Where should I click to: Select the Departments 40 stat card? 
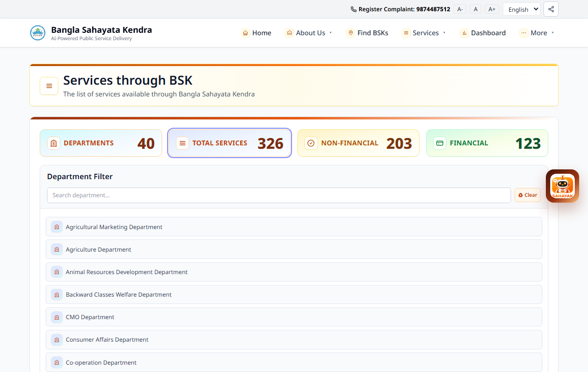click(x=101, y=143)
